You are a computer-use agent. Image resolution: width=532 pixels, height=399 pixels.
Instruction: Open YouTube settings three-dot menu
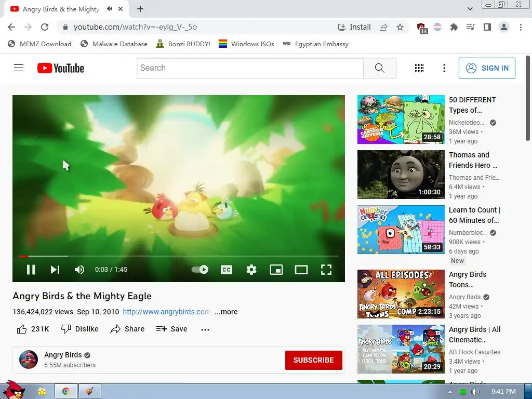tap(444, 68)
